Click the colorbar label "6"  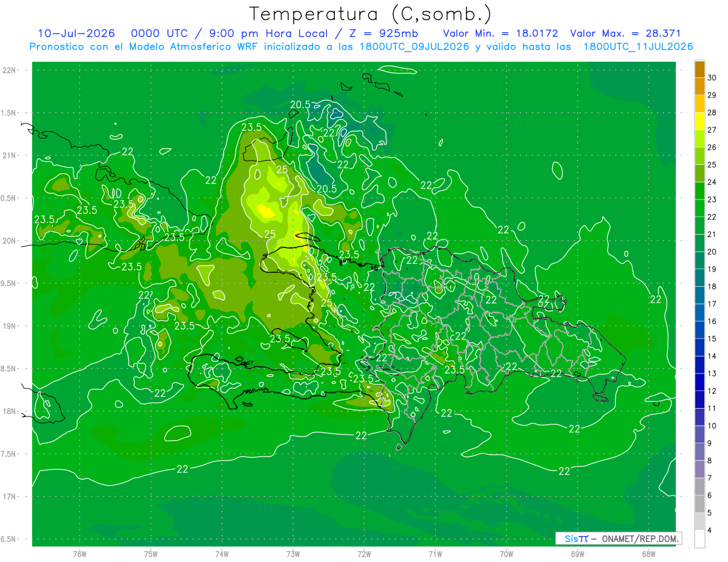coord(710,495)
